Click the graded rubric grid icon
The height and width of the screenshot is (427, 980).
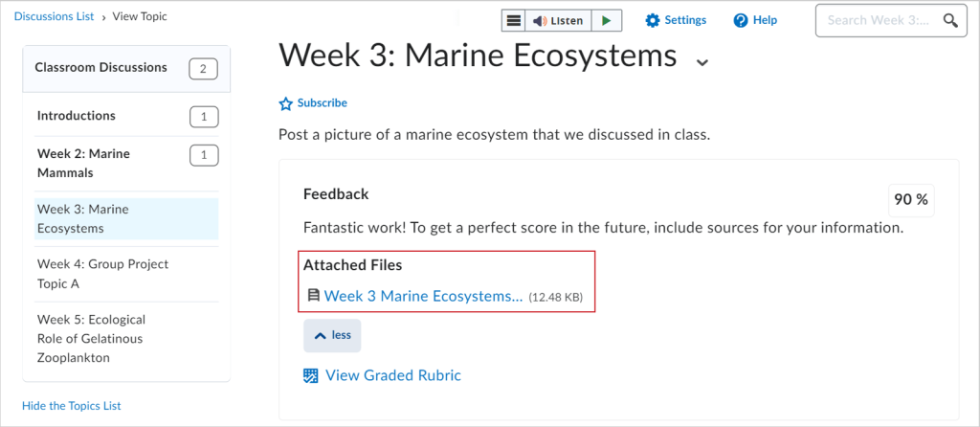[310, 375]
